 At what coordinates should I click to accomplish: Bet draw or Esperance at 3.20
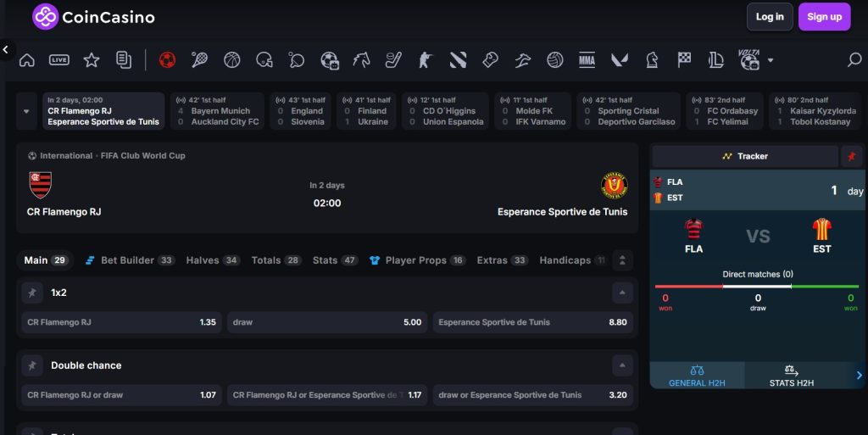(x=532, y=395)
